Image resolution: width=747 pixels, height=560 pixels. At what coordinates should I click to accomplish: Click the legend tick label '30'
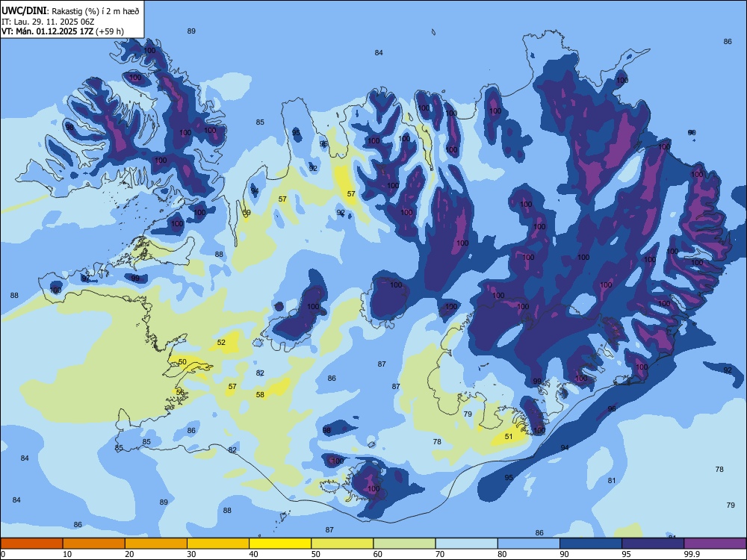191,554
